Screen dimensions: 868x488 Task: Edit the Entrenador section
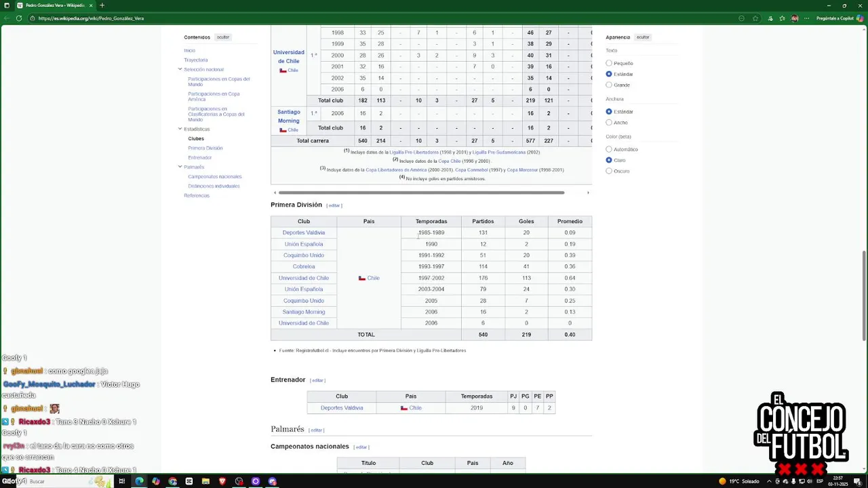tap(317, 380)
